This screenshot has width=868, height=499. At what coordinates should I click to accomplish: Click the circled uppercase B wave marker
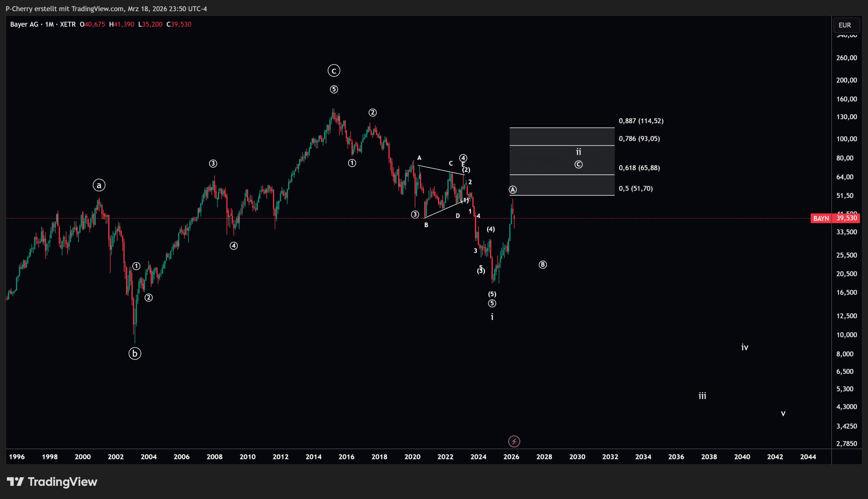tap(542, 264)
